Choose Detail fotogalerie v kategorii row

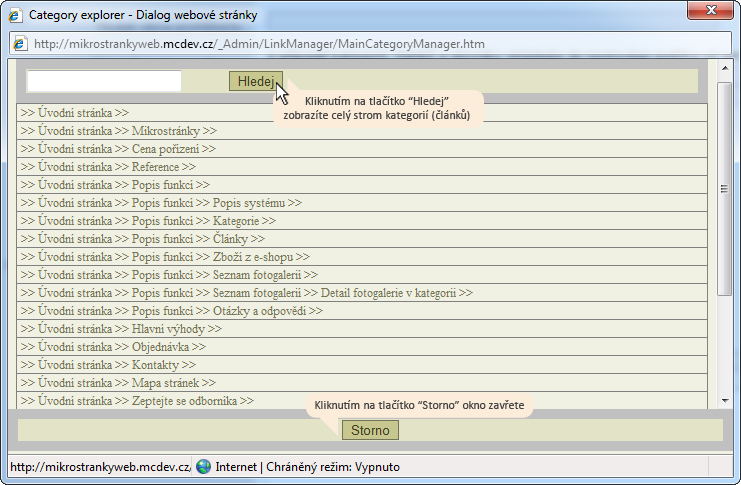362,293
